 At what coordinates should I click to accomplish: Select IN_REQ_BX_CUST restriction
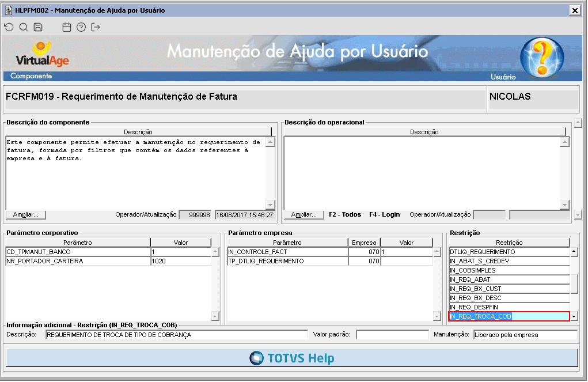509,289
